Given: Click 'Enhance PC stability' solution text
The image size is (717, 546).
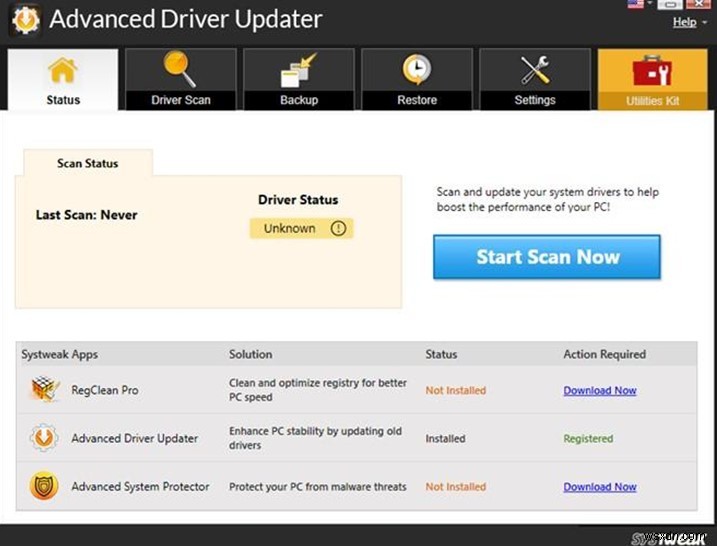Looking at the screenshot, I should click(x=316, y=438).
